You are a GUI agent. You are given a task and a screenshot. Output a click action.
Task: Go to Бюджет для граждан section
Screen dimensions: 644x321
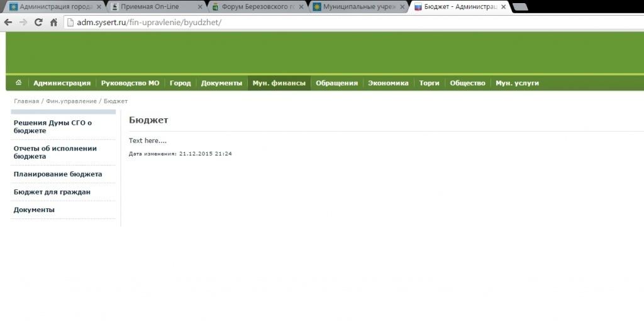tap(52, 192)
